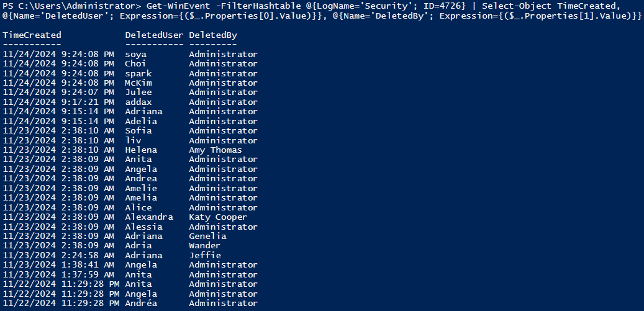Click the deleted user Helena
644x311 pixels.
[141, 150]
